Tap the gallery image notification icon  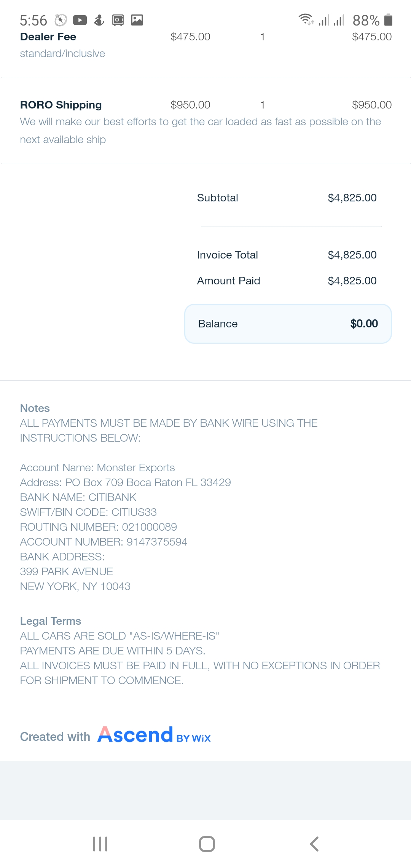click(x=137, y=20)
